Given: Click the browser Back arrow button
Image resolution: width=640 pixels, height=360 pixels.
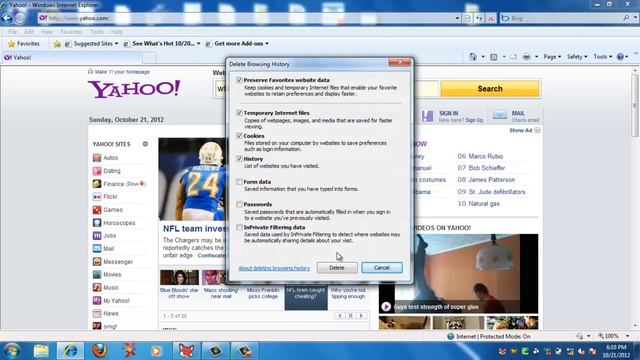Looking at the screenshot, I should 7,18.
